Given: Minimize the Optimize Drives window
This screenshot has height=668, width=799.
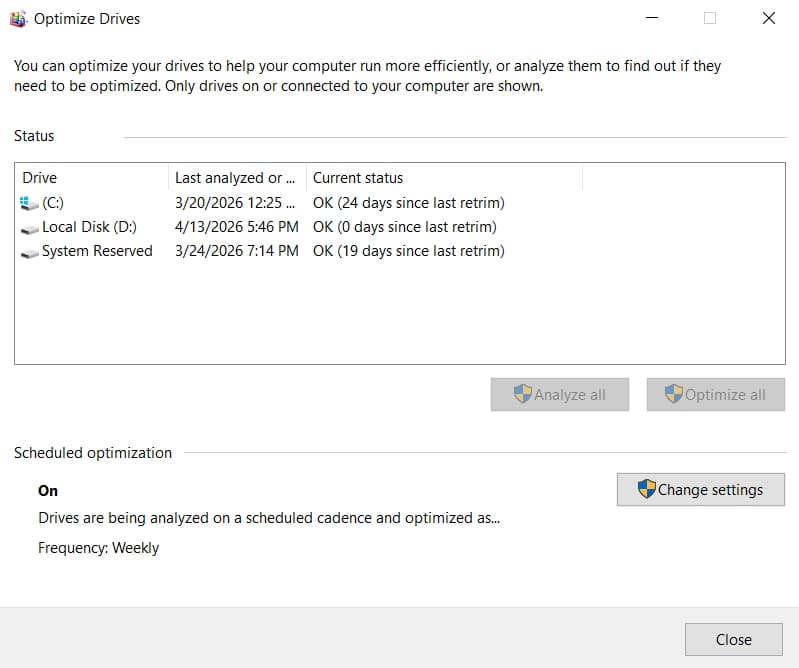Looking at the screenshot, I should (x=652, y=18).
